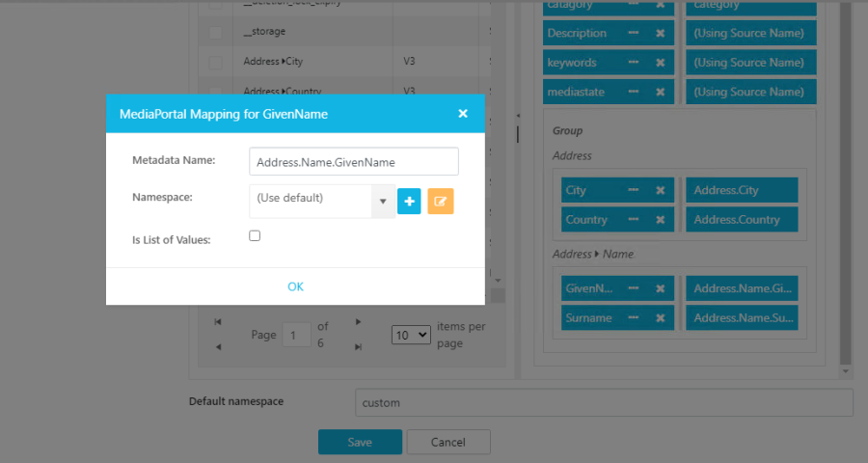This screenshot has height=463, width=868.
Task: Click the right panel scroll down arrow
Action: [845, 371]
